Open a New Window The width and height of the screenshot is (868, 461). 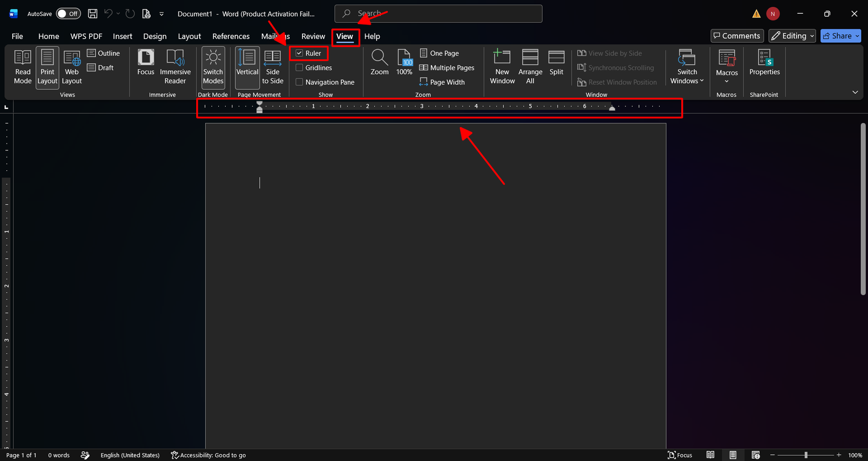click(x=502, y=67)
